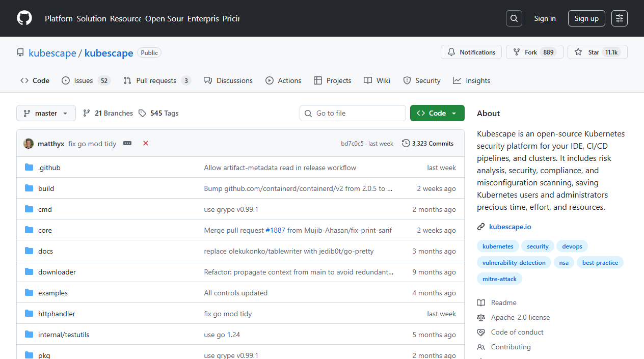644x359 pixels.
Task: Click the matthyx author name
Action: (51, 144)
